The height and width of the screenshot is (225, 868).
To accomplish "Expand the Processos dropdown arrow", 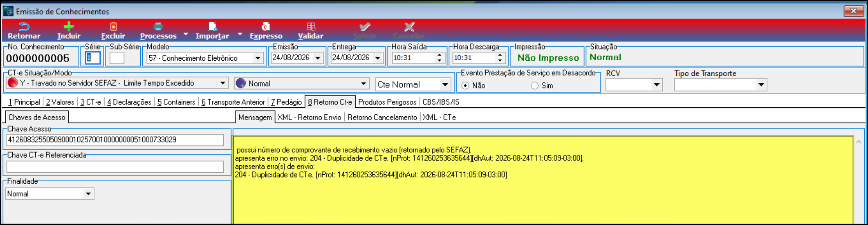I will coord(186,34).
